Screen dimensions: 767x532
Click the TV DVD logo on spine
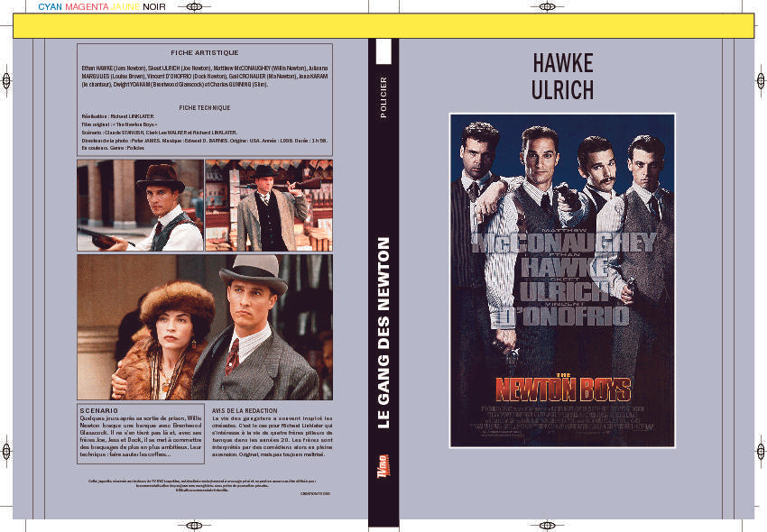[383, 466]
